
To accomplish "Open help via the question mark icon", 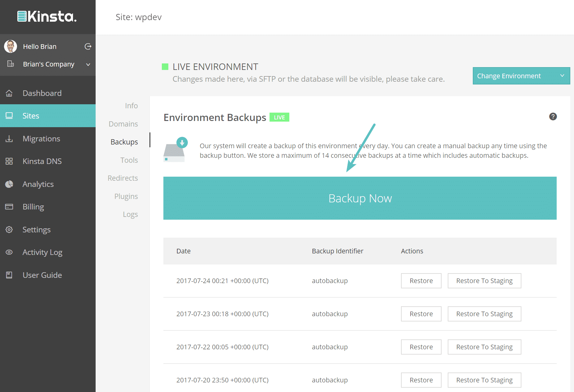I will 553,117.
